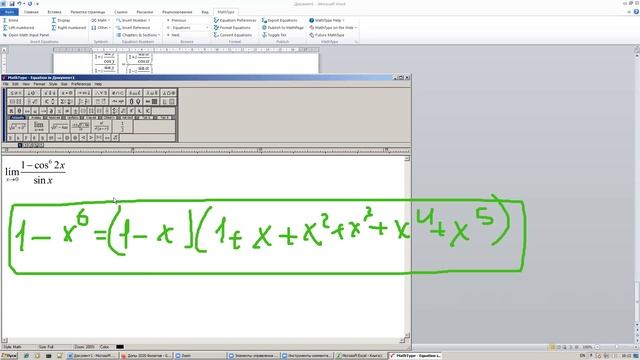Open the set theory symbols palette (∉ ∩ ⊂)

118,93
